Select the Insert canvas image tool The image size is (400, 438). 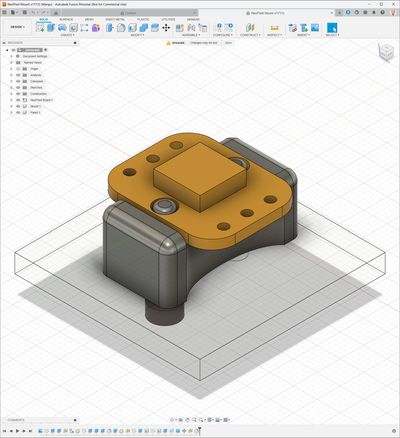(x=315, y=28)
